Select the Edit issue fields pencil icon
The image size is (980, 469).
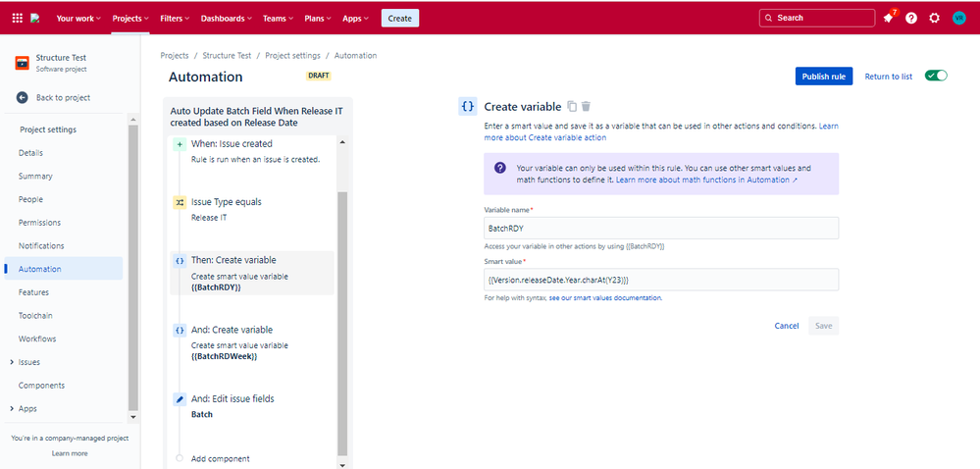click(x=180, y=399)
